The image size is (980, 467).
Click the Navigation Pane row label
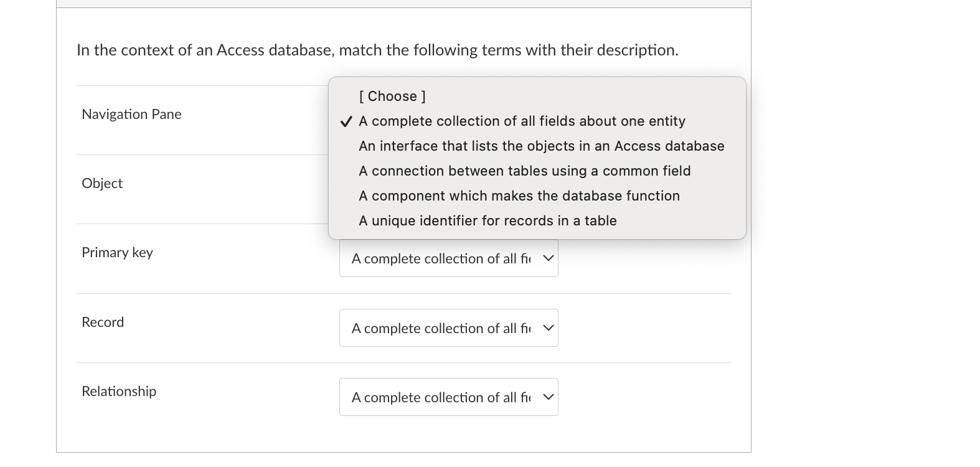click(x=131, y=114)
